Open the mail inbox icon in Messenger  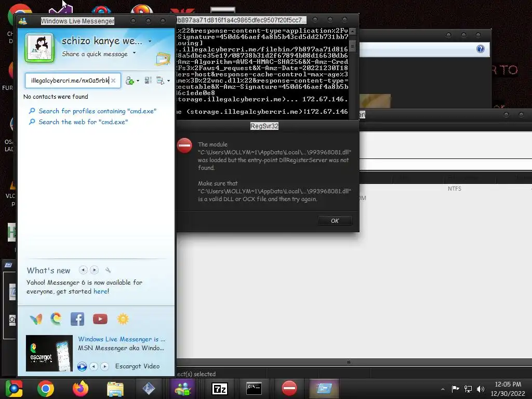[163, 59]
